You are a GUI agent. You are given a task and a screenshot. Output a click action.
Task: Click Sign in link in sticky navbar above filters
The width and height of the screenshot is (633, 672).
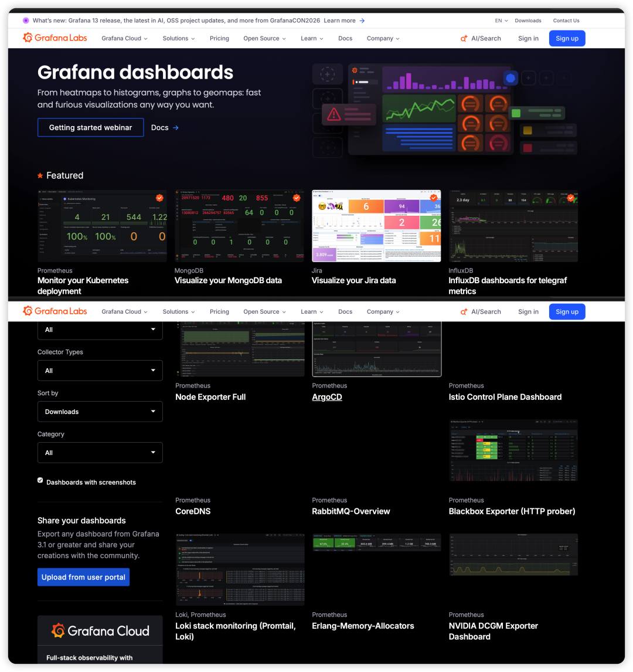tap(528, 311)
